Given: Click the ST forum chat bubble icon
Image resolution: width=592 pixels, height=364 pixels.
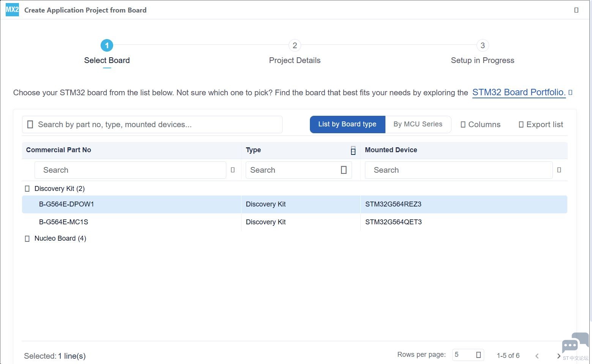Looking at the screenshot, I should 575,344.
